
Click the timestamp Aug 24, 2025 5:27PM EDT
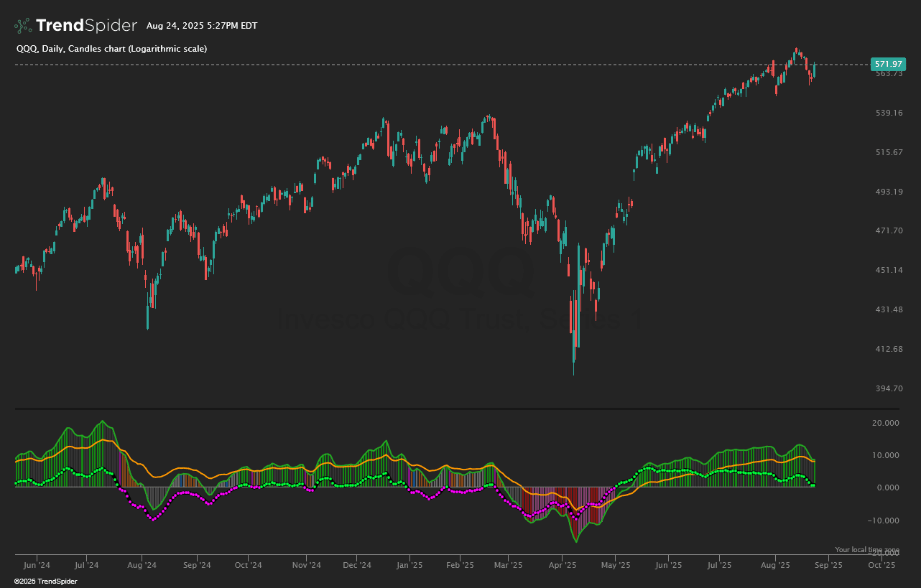(202, 26)
